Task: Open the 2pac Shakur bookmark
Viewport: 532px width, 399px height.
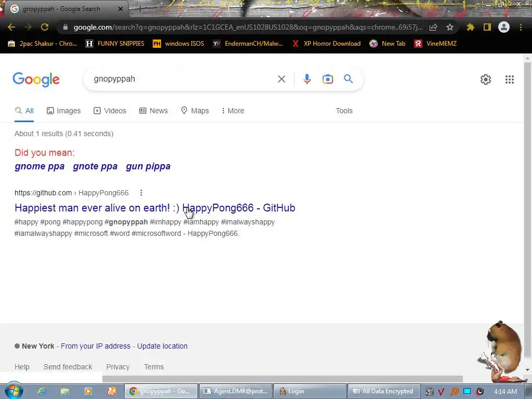Action: point(43,44)
